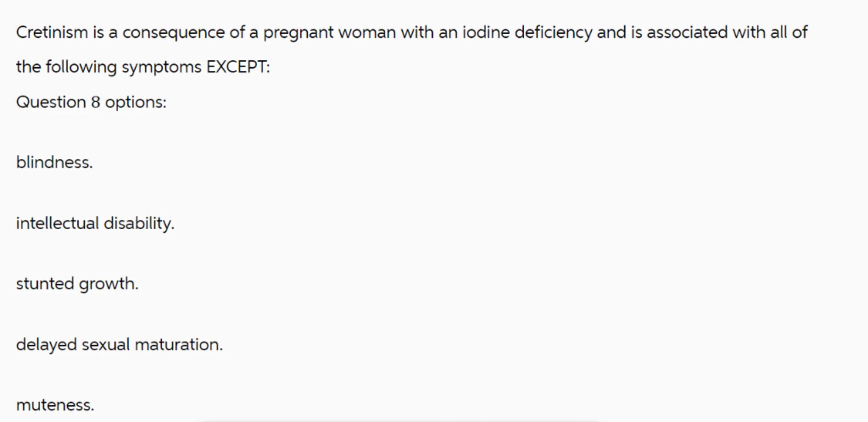Choose the "intellectual disability." answer

95,223
